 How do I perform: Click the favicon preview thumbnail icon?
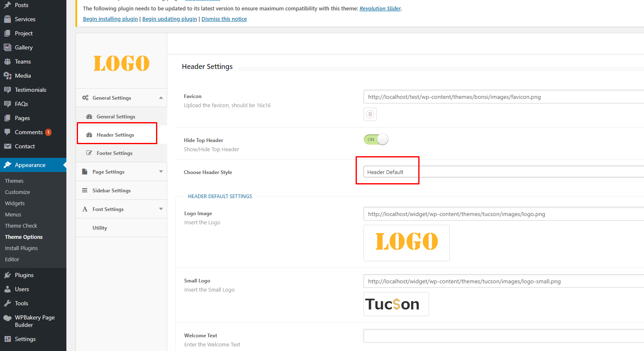370,114
